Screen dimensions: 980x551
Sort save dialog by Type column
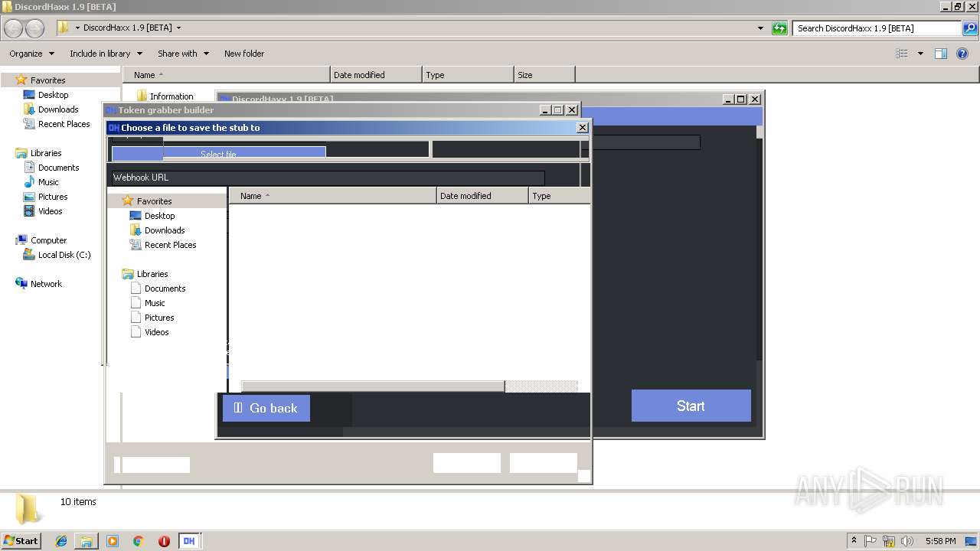click(x=559, y=196)
